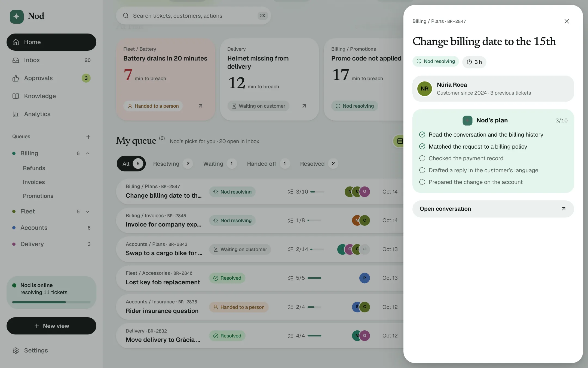The height and width of the screenshot is (368, 588).
Task: Close the ticket detail panel
Action: click(567, 21)
